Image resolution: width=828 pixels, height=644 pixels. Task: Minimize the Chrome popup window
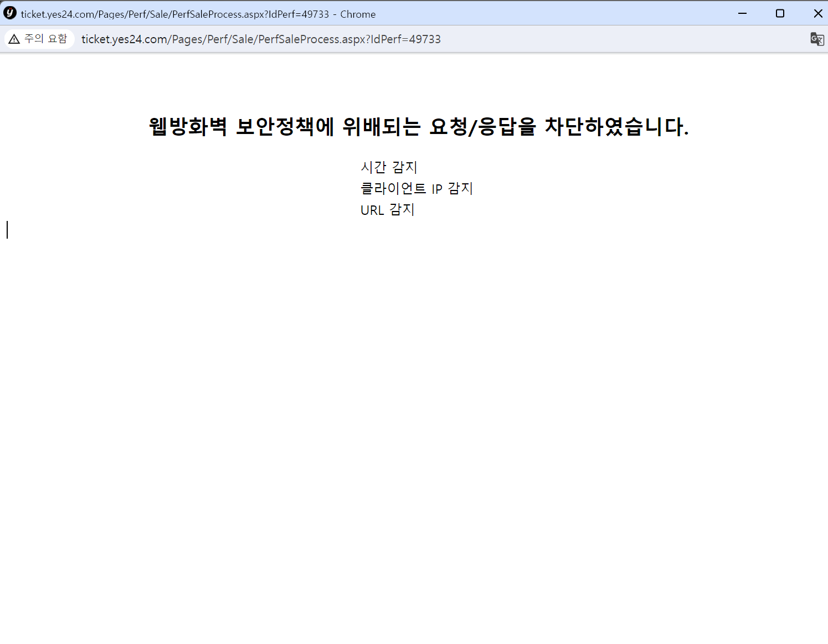[x=742, y=13]
